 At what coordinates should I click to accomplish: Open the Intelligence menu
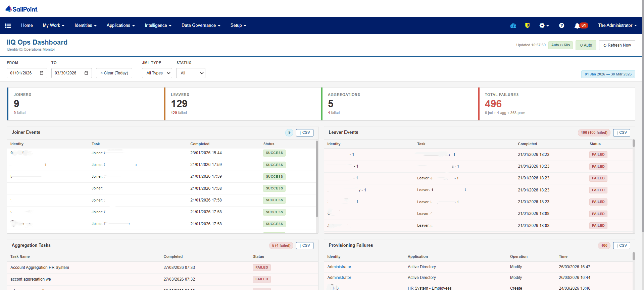tap(158, 25)
